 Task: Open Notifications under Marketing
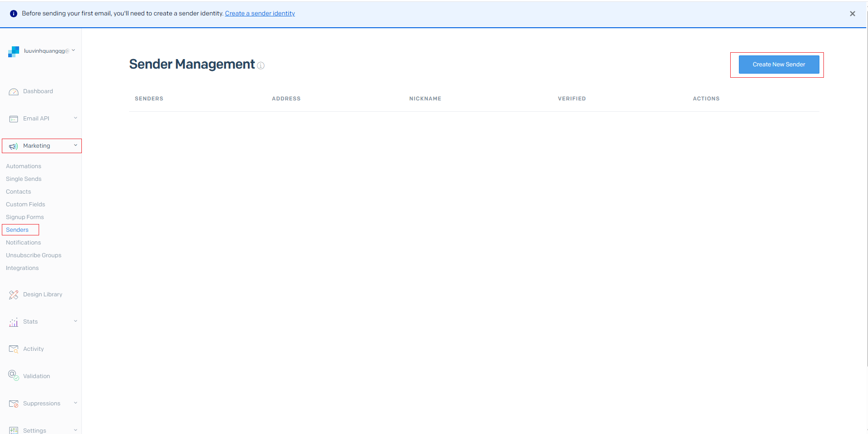pos(23,243)
